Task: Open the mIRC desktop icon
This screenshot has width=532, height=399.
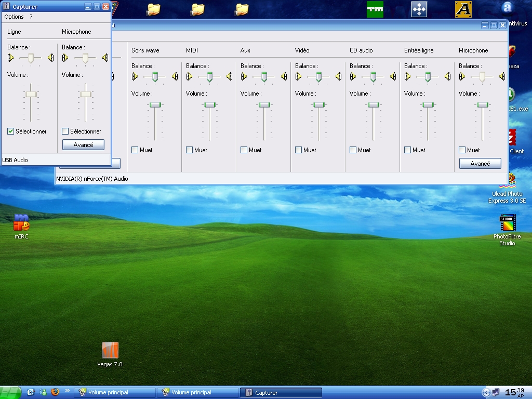Action: 21,227
